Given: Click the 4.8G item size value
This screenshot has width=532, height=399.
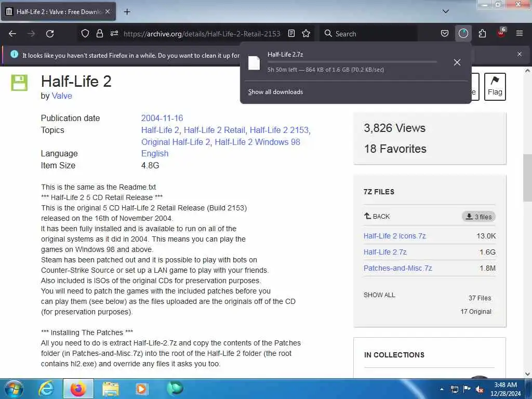Looking at the screenshot, I should [x=150, y=165].
